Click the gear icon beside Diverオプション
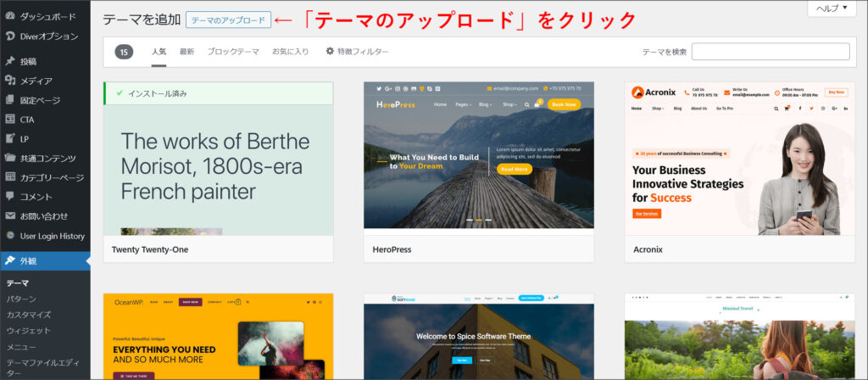868x380 pixels. coord(10,36)
